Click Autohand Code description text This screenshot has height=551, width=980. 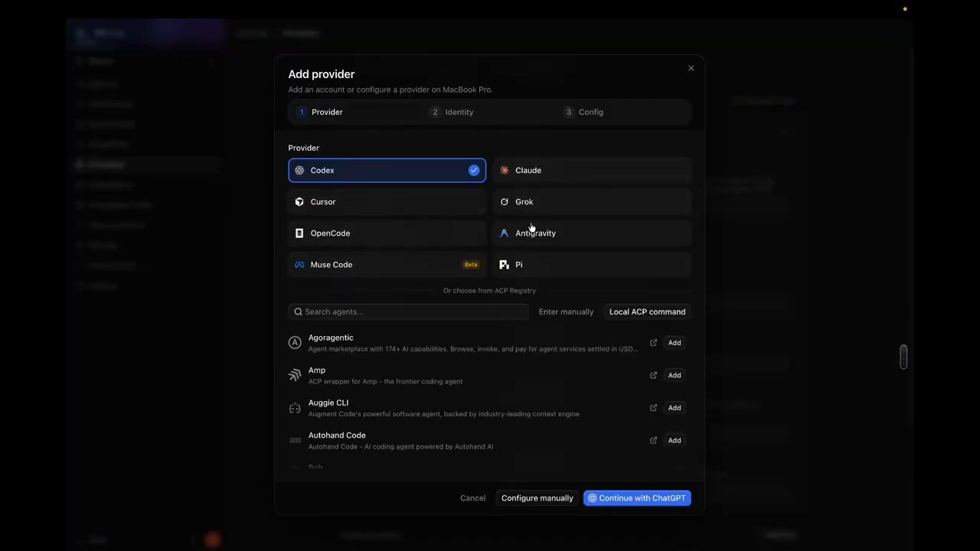click(x=400, y=446)
